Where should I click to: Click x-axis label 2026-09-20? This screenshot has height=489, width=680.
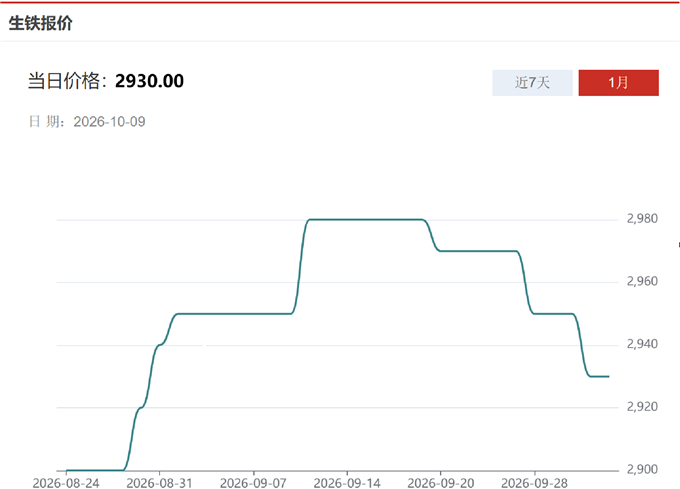441,483
